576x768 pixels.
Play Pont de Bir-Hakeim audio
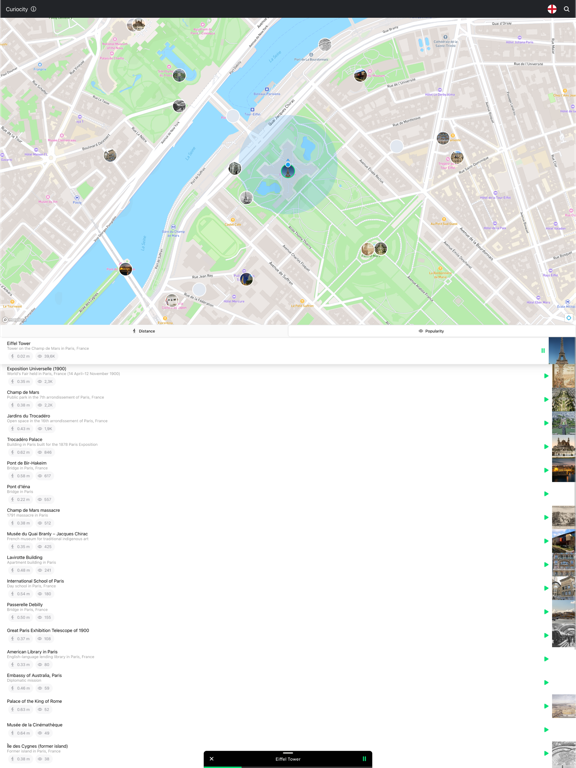[x=546, y=470]
